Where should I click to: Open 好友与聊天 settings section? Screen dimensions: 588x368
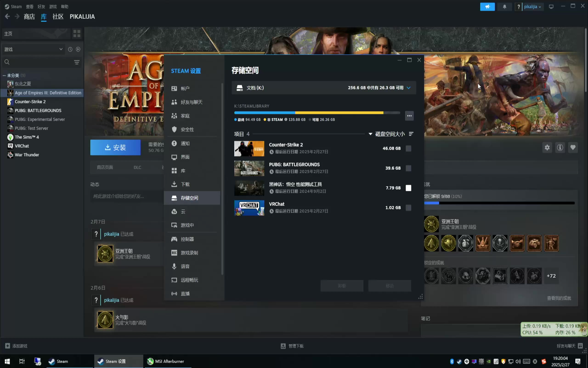192,102
